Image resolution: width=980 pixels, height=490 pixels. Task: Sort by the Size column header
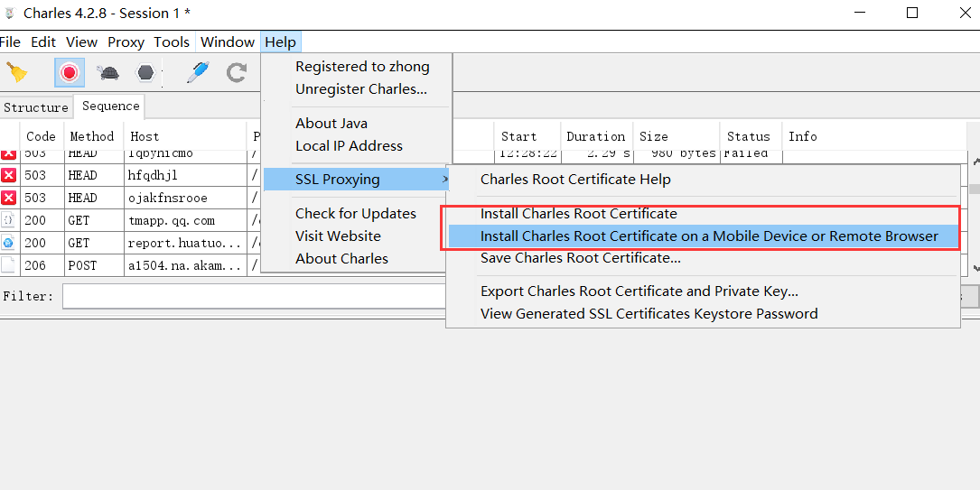pyautogui.click(x=677, y=136)
